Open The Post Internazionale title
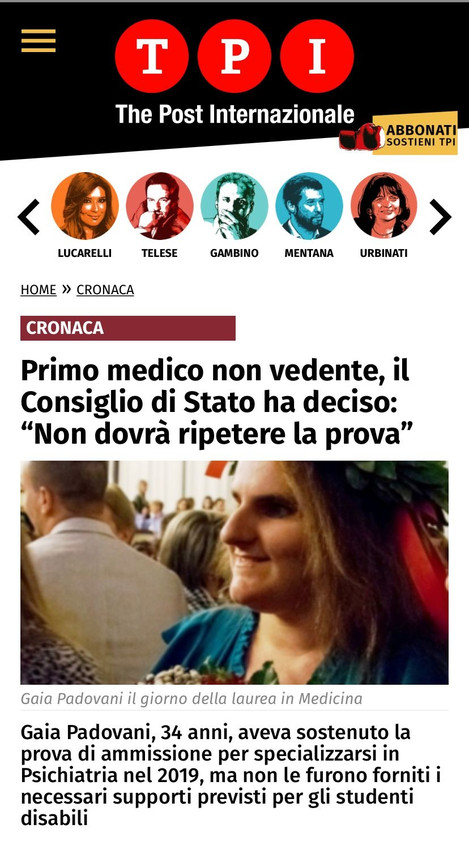The width and height of the screenshot is (469, 850). 235,114
